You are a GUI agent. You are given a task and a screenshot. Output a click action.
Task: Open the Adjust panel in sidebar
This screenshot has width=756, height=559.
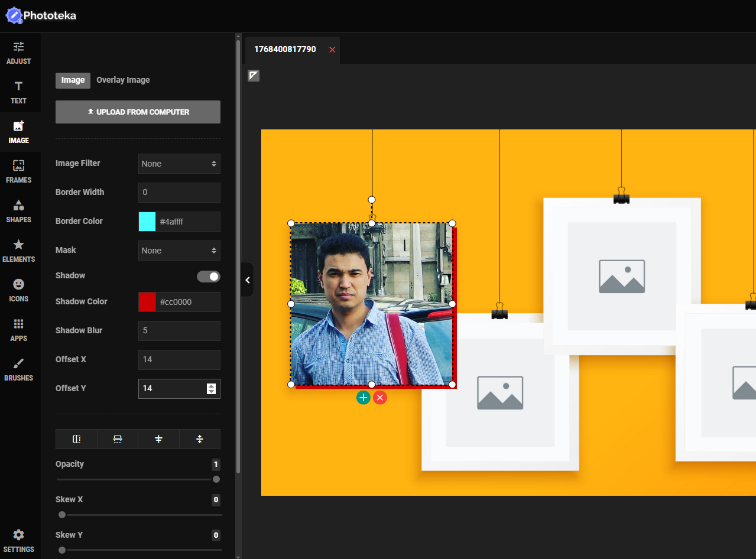point(19,53)
